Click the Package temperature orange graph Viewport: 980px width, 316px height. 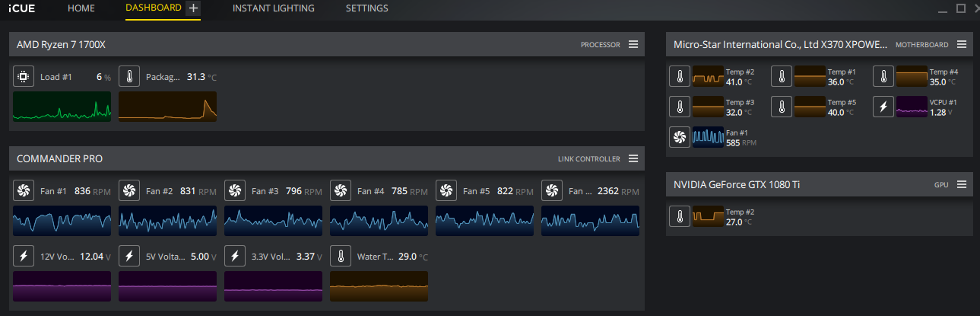click(168, 107)
